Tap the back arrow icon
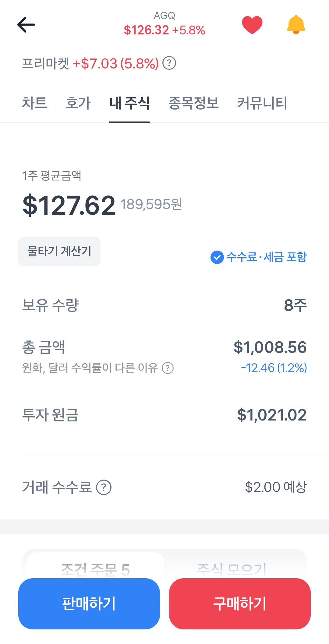The height and width of the screenshot is (644, 329). coord(26,25)
